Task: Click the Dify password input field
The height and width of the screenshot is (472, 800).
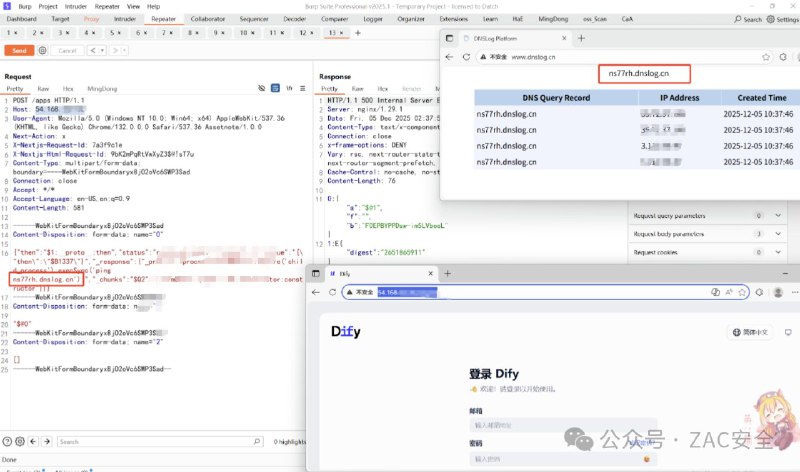Action: (563, 459)
